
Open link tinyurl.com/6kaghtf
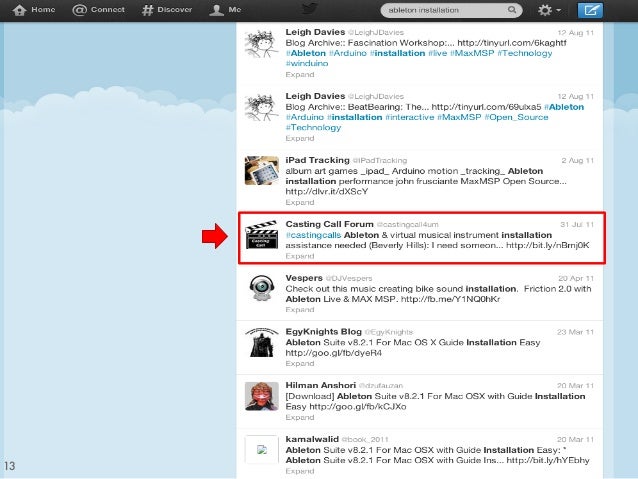click(512, 43)
